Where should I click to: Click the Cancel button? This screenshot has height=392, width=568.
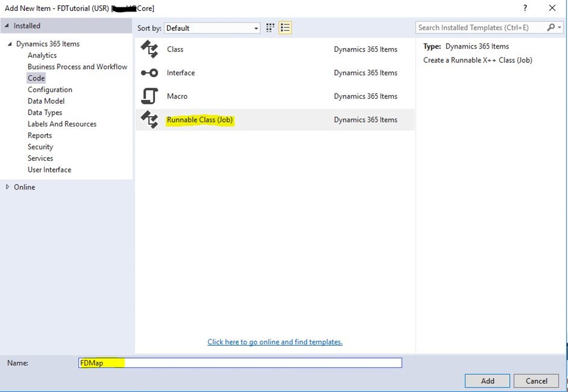click(536, 381)
